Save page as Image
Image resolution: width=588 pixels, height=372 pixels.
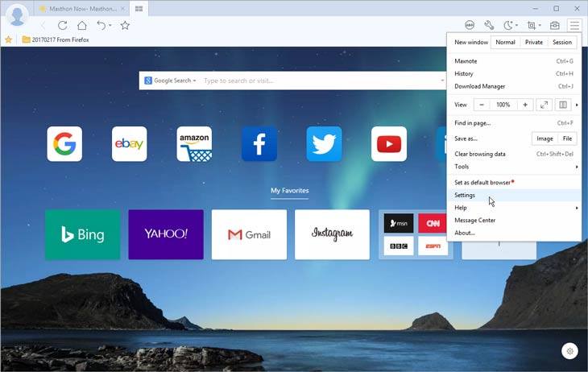coord(545,138)
